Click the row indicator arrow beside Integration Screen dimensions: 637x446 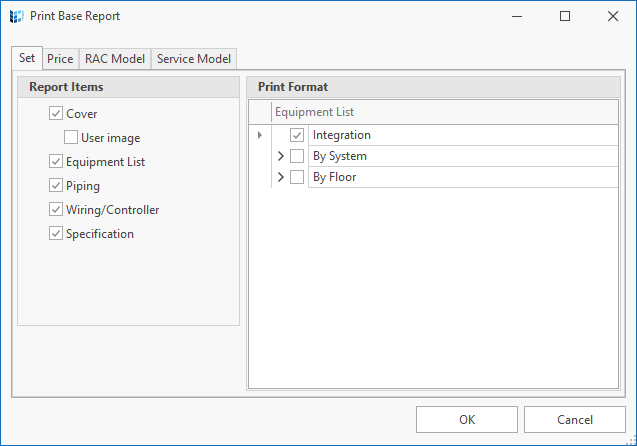click(260, 135)
